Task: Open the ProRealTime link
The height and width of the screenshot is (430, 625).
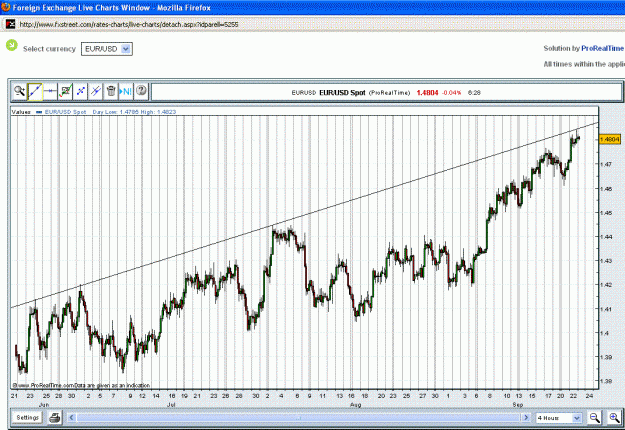Action: (x=602, y=48)
